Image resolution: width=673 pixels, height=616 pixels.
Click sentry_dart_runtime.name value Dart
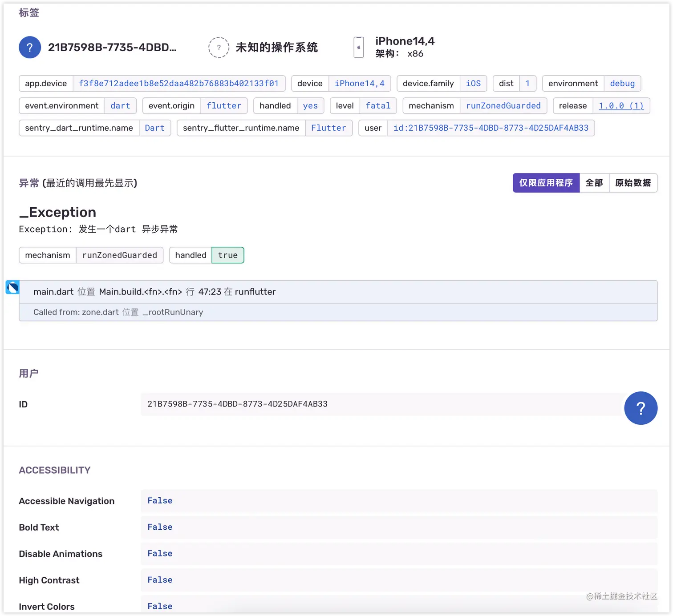155,128
